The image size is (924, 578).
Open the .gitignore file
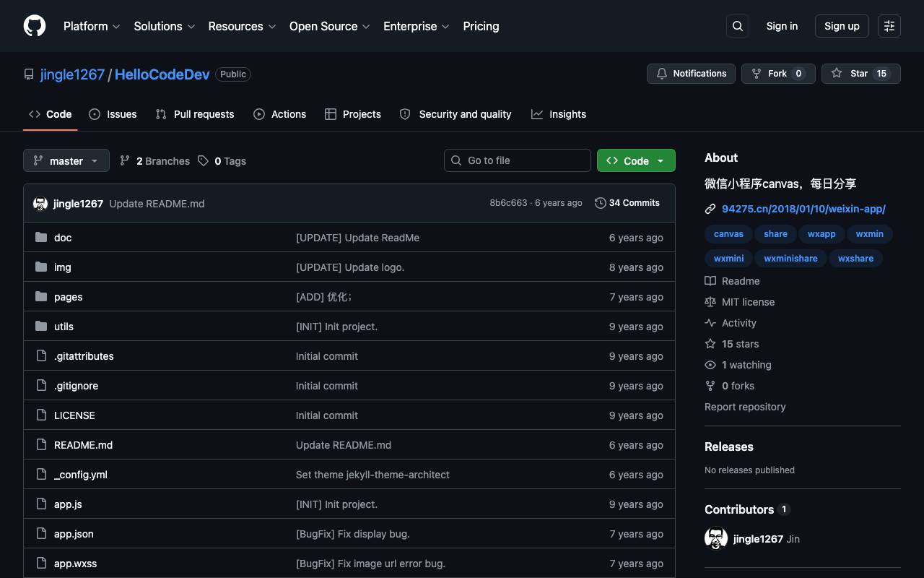76,386
